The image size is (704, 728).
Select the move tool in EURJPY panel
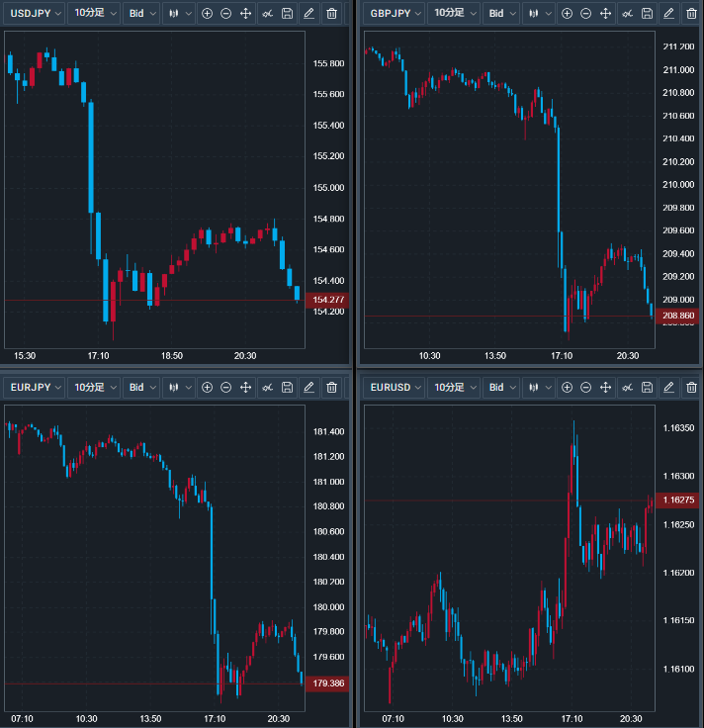tap(245, 387)
